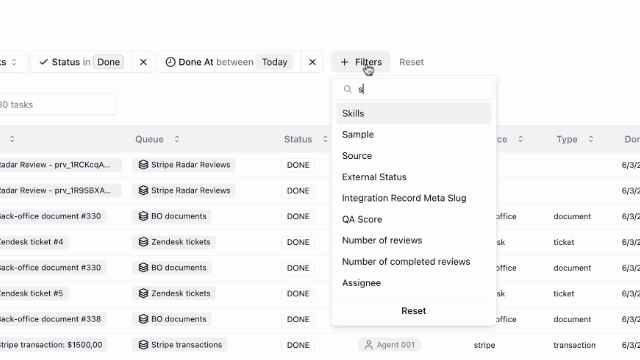Select Assignee filter option
The height and width of the screenshot is (360, 640).
coord(414,283)
